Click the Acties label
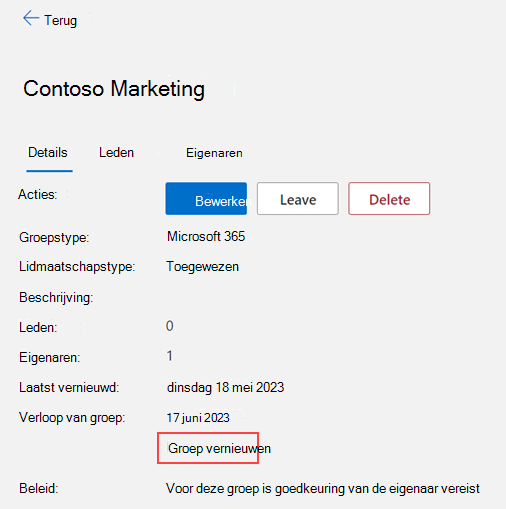506x509 pixels. [x=38, y=194]
